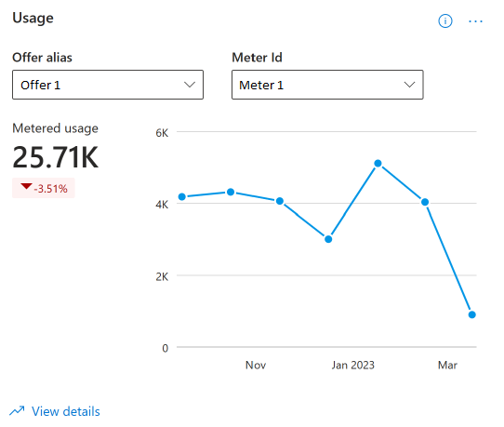The image size is (504, 427).
Task: Select the peak data point after Jan 2023
Action: [x=378, y=164]
